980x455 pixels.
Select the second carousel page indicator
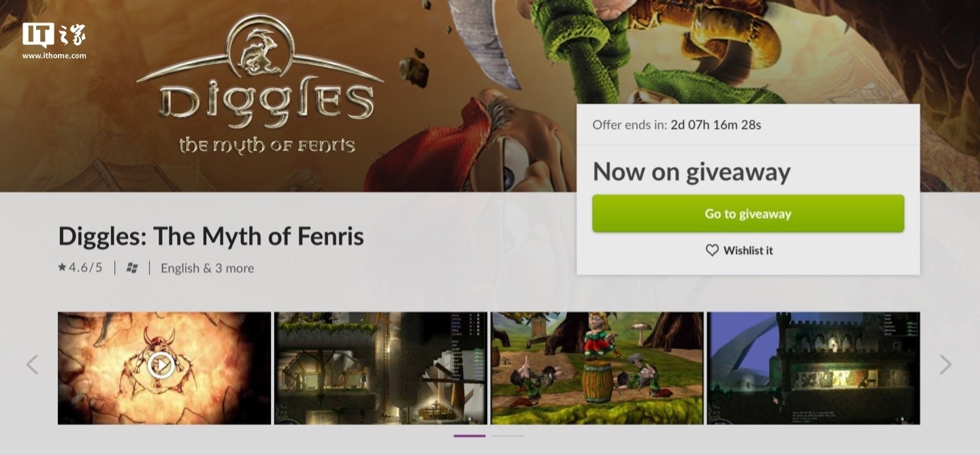[508, 436]
